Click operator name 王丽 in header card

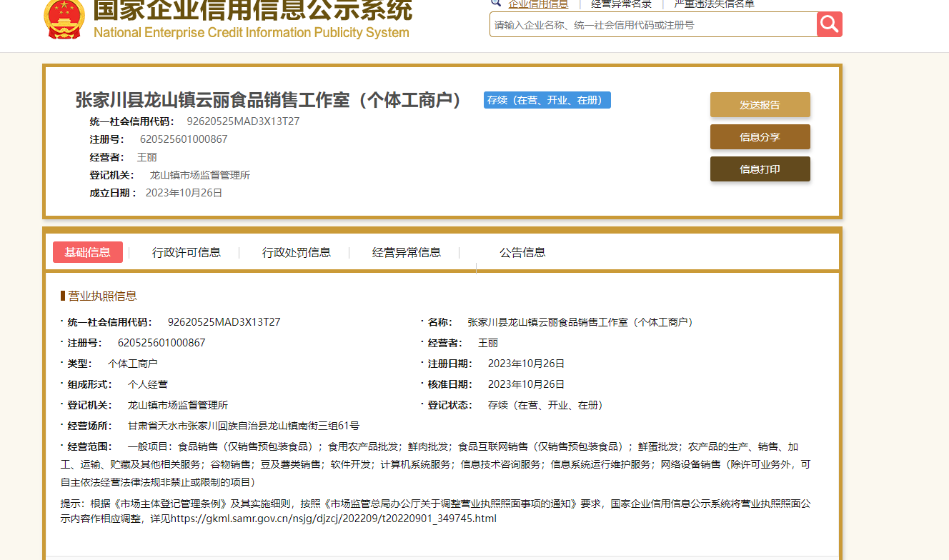146,157
